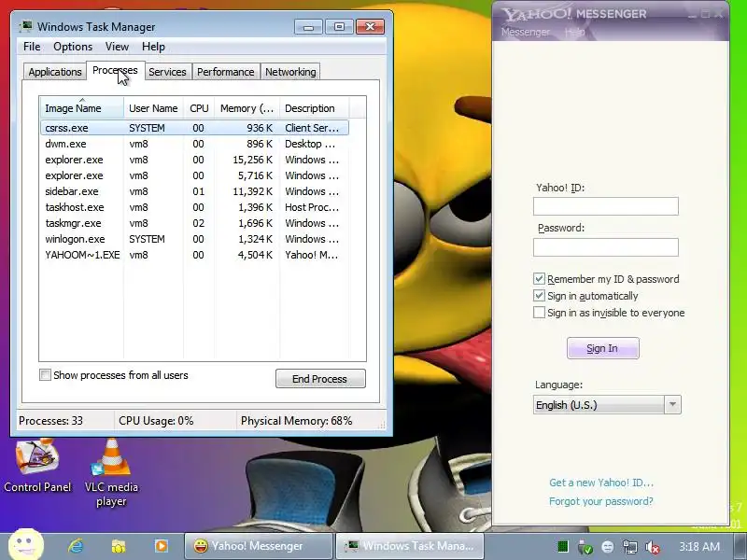The image size is (747, 560).
Task: Launch Internet Explorer from the taskbar
Action: (x=76, y=546)
